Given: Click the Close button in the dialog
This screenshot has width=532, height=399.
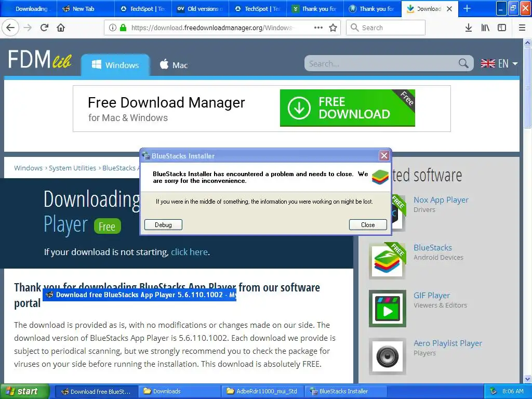Looking at the screenshot, I should [x=368, y=224].
